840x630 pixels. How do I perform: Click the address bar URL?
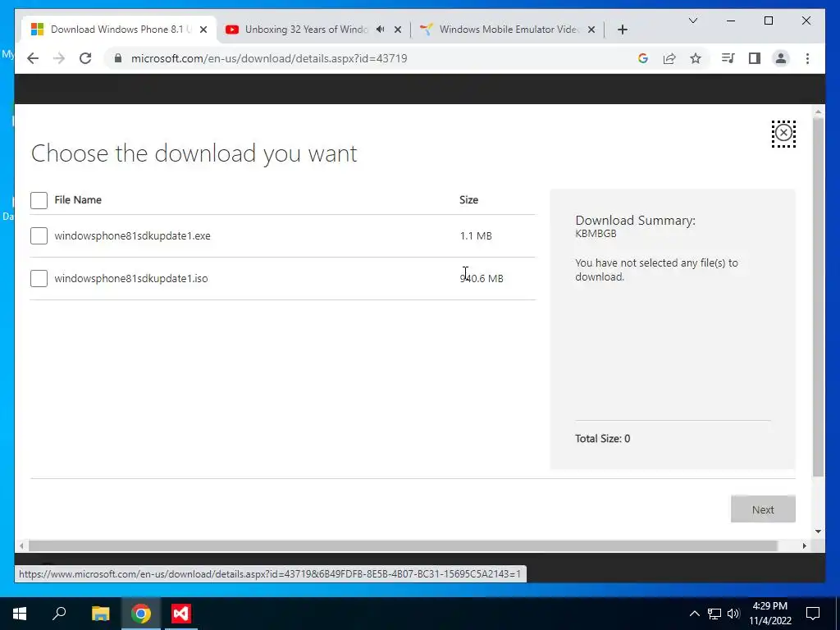click(269, 58)
